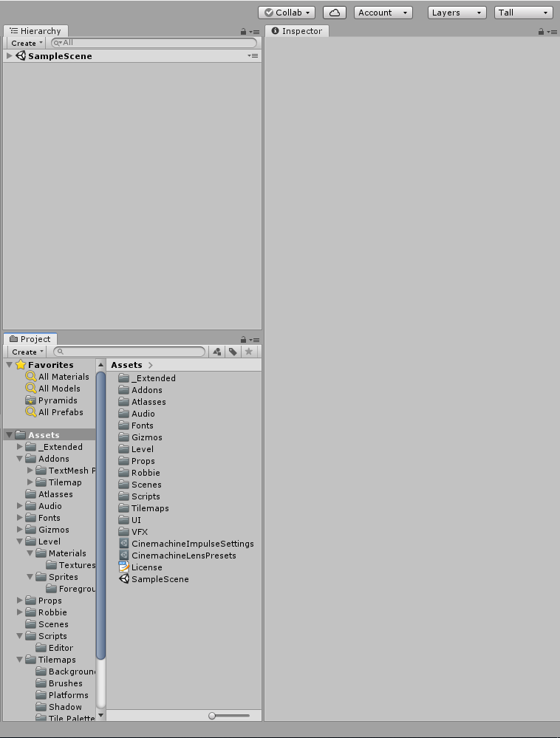
Task: Adjust the asset icon size slider
Action: pos(229,715)
